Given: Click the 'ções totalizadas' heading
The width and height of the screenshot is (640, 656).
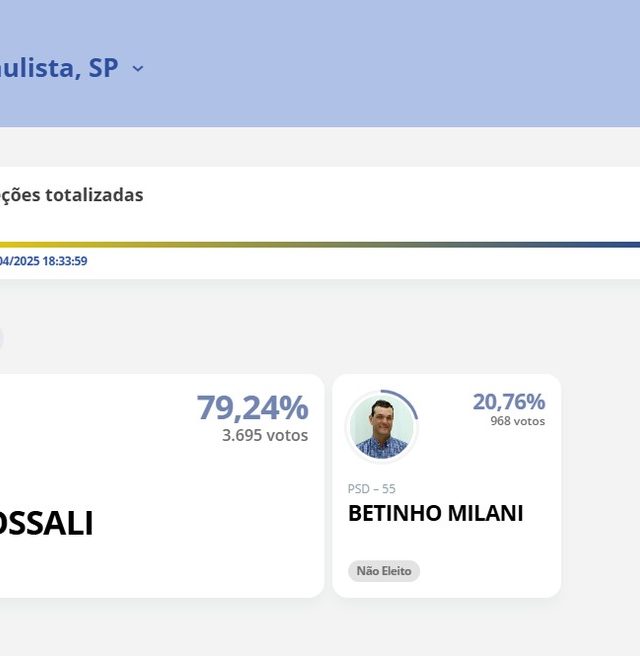Looking at the screenshot, I should pos(72,195).
